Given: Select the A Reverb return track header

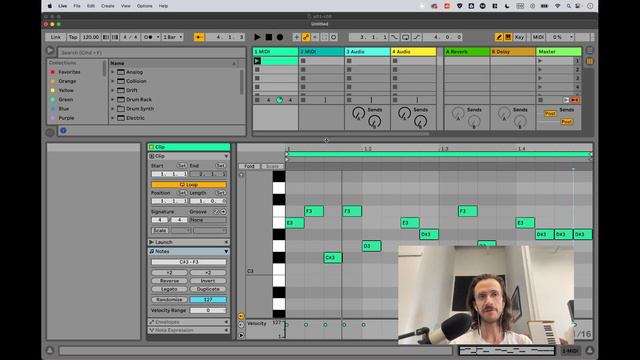Looking at the screenshot, I should point(467,52).
